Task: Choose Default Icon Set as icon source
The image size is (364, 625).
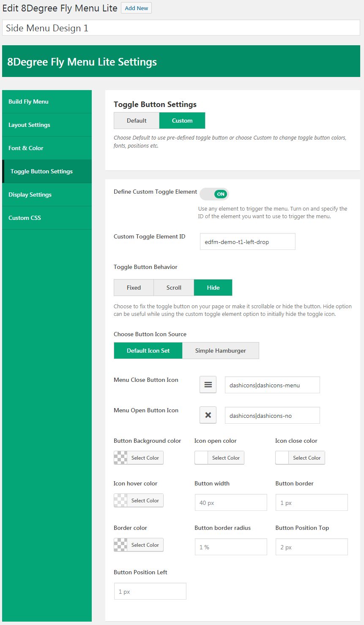Action: (x=148, y=351)
